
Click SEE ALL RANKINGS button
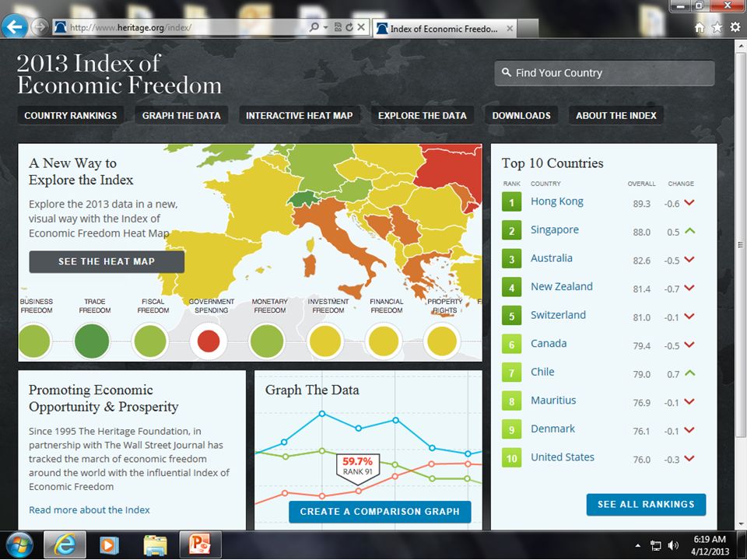coord(646,504)
